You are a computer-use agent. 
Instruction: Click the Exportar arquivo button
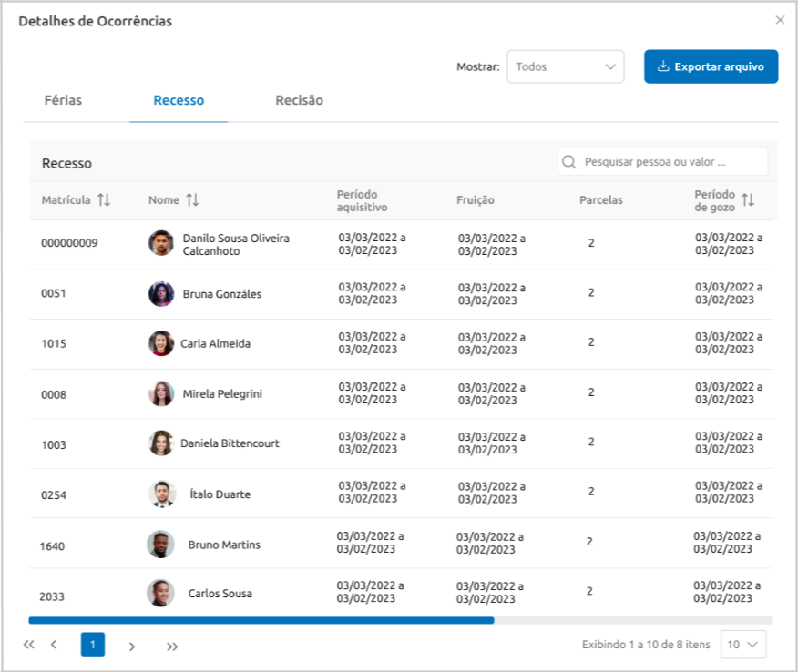(711, 66)
